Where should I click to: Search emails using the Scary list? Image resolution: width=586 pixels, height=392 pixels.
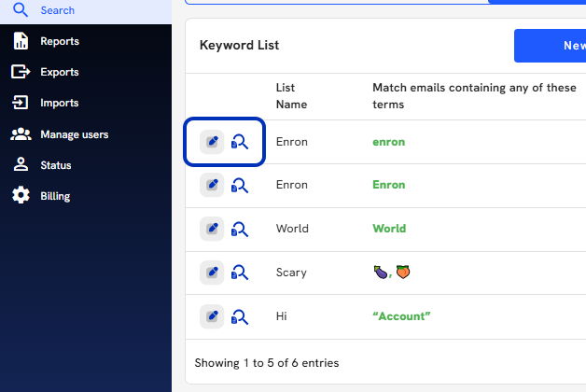240,273
